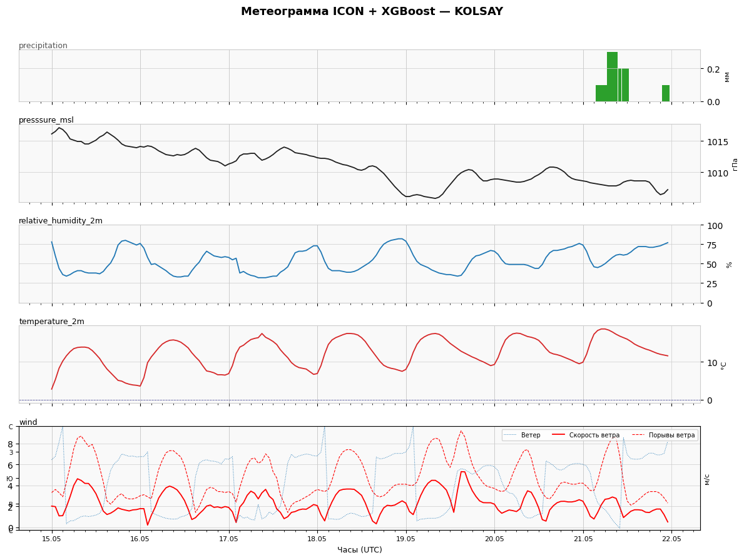Click the 15.05 date tick label

52,539
